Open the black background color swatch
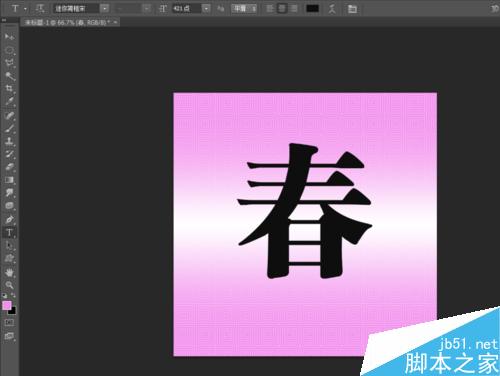Screen dimensions: 500x376 click(13, 311)
